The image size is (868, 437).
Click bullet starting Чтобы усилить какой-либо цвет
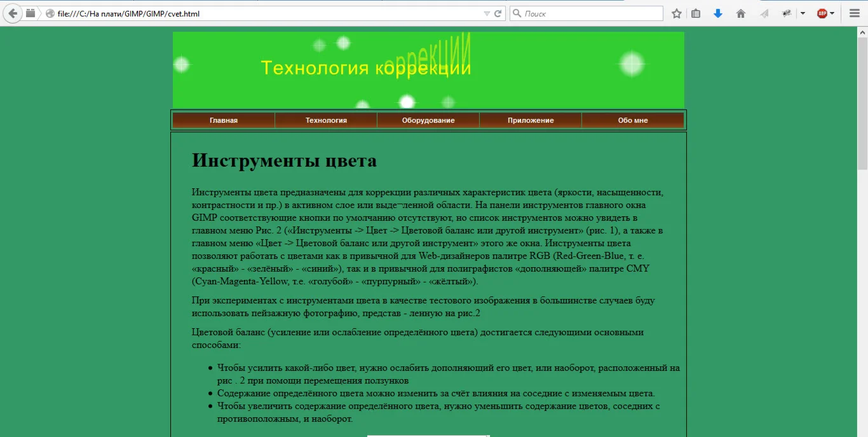click(x=449, y=374)
